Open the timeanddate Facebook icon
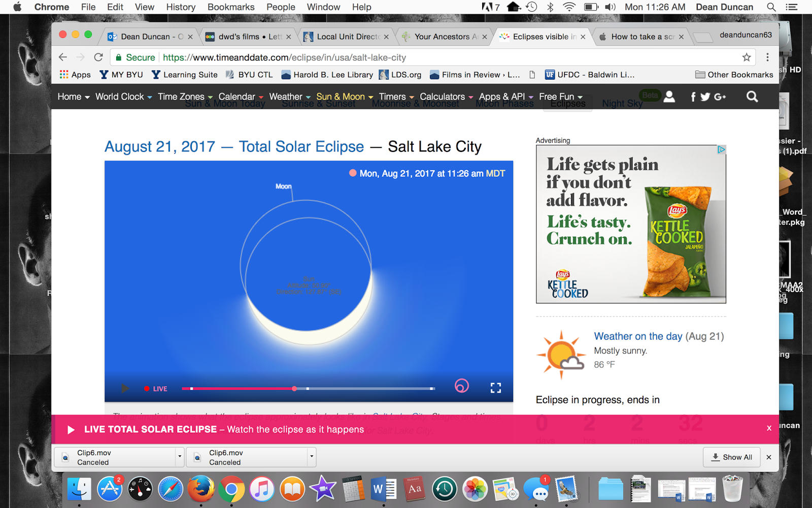This screenshot has width=812, height=508. [693, 97]
